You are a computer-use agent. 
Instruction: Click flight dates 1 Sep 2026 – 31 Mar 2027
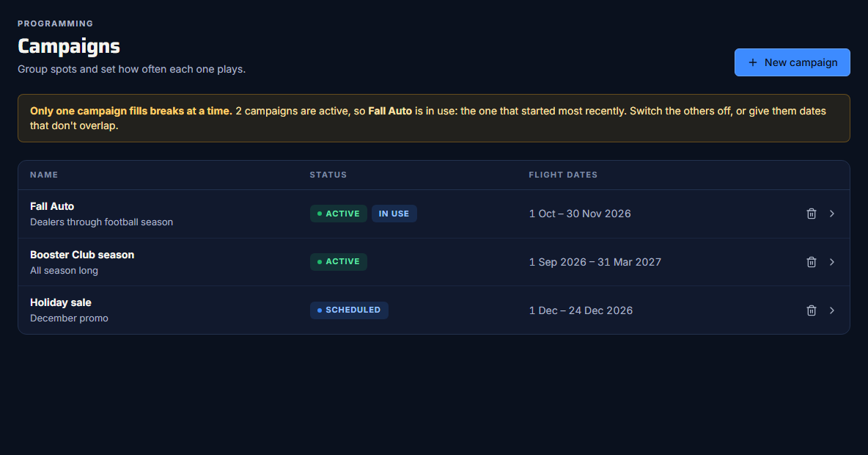point(595,262)
